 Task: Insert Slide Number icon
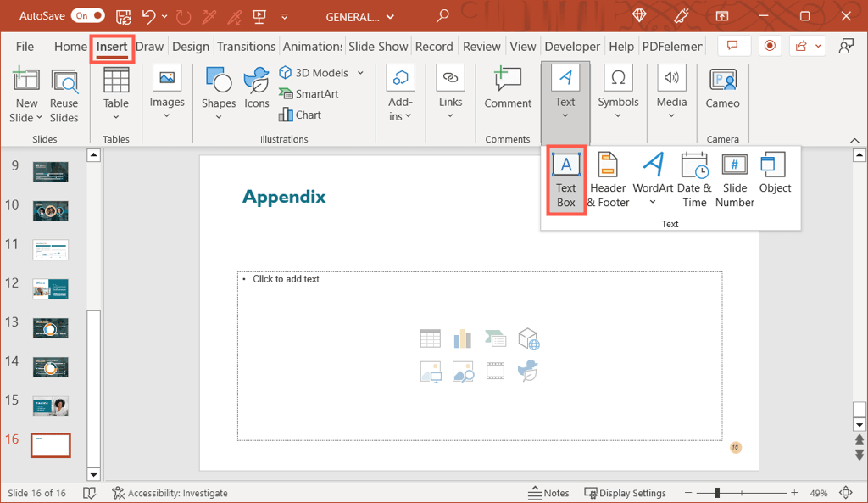pos(734,179)
